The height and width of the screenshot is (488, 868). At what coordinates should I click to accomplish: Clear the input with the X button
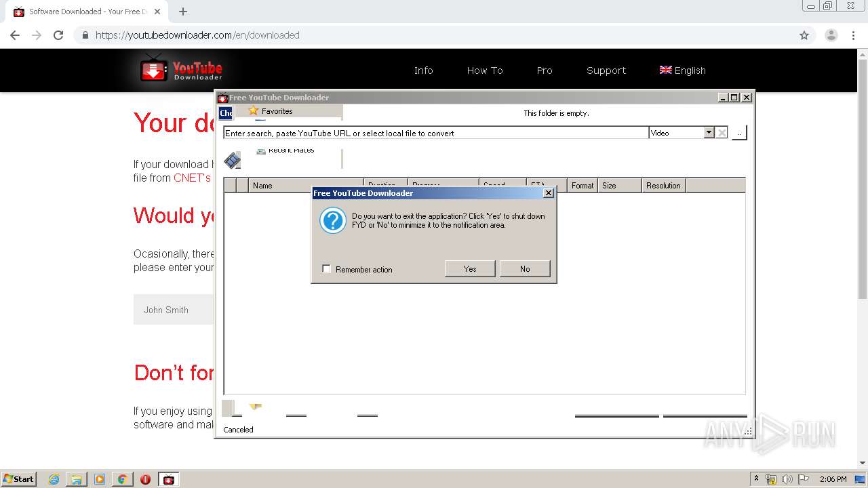[x=722, y=133]
